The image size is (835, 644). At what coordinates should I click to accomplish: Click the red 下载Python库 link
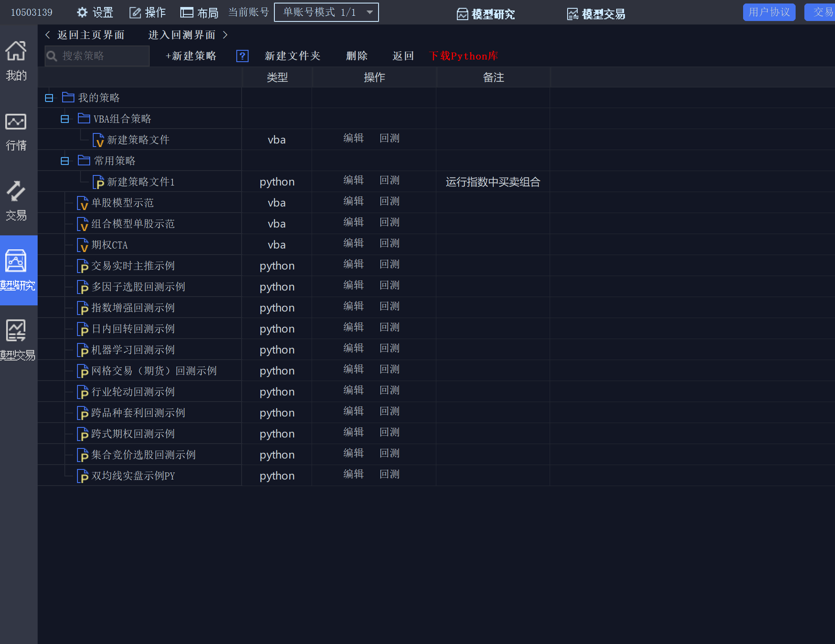(463, 56)
